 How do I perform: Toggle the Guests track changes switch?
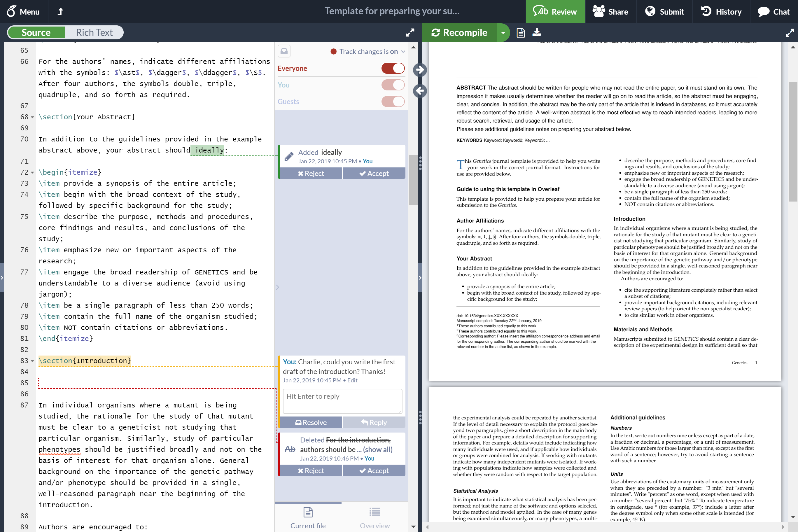click(x=394, y=101)
